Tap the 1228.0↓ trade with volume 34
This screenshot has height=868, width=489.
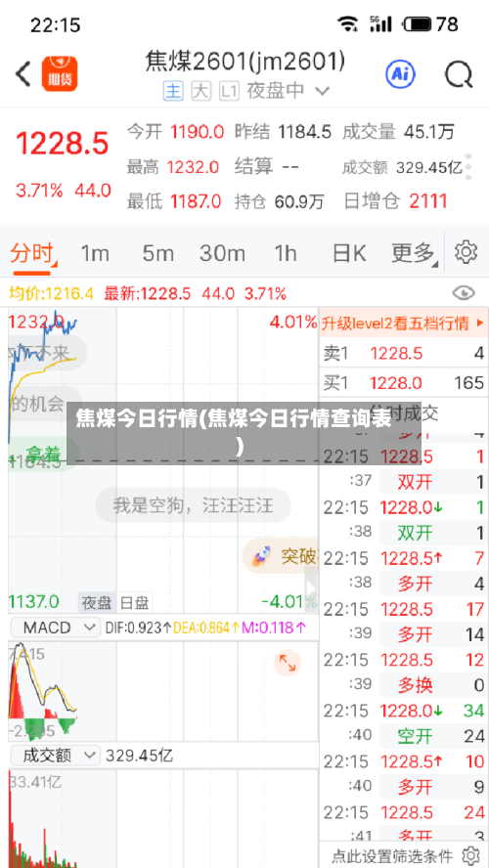(404, 711)
